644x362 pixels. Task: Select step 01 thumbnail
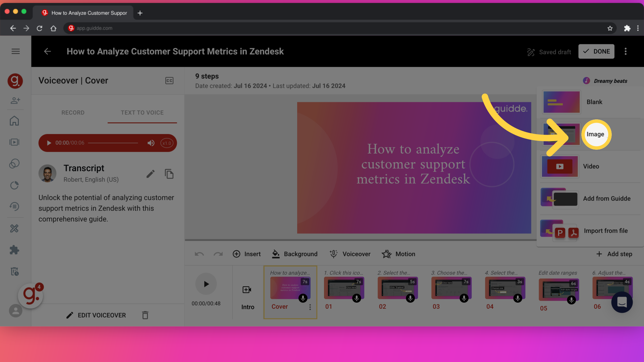coord(344,288)
